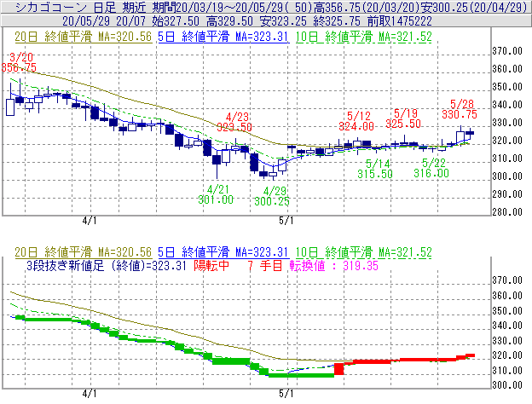This screenshot has height=404, width=532.
Task: Click the 5/14 315.50 low annotation
Action: tap(375, 169)
